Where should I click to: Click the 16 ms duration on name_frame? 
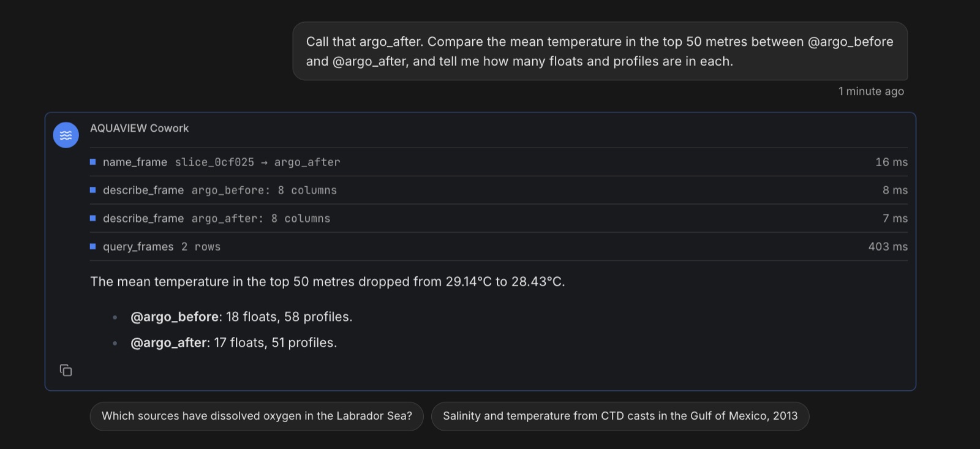[892, 162]
